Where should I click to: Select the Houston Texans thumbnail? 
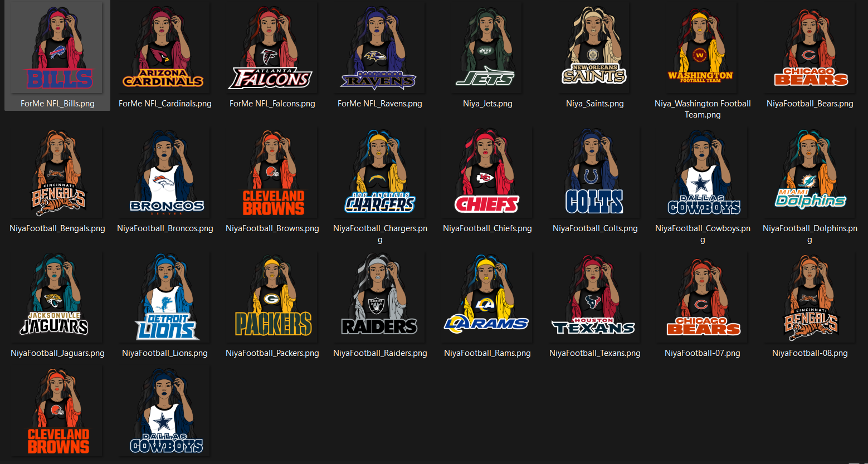[594, 299]
